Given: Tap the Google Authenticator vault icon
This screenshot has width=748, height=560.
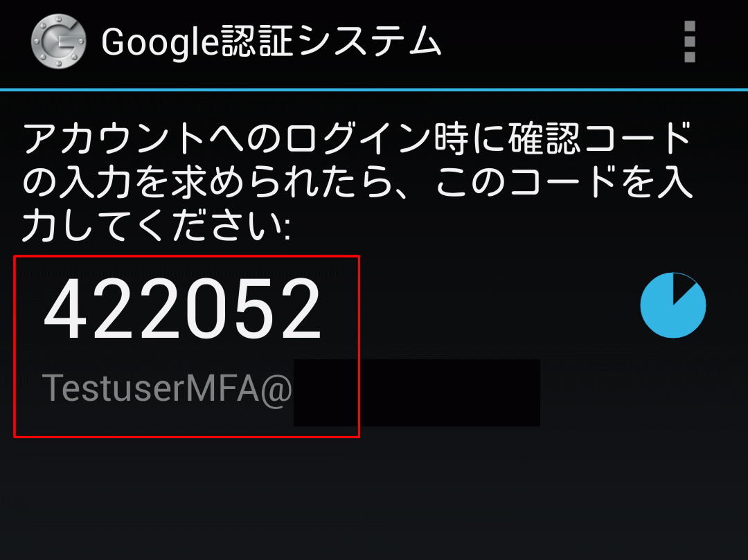Looking at the screenshot, I should click(x=58, y=42).
